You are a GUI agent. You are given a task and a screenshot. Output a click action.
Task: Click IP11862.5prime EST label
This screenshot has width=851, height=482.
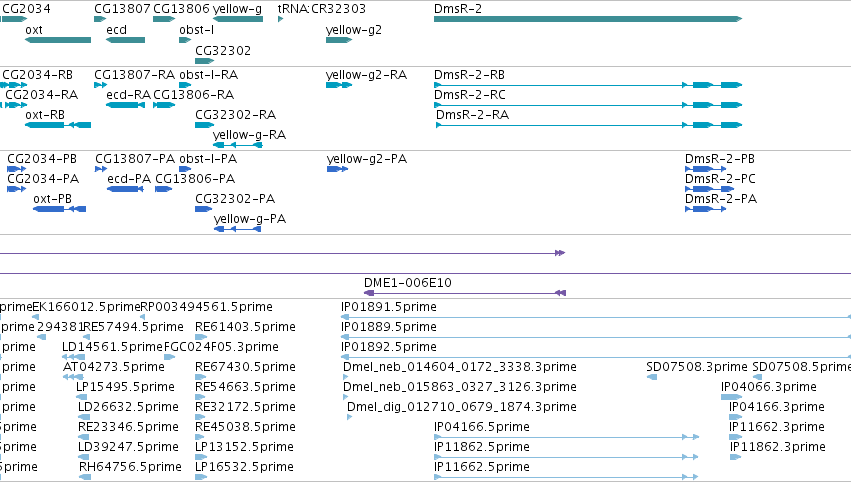[x=482, y=447]
